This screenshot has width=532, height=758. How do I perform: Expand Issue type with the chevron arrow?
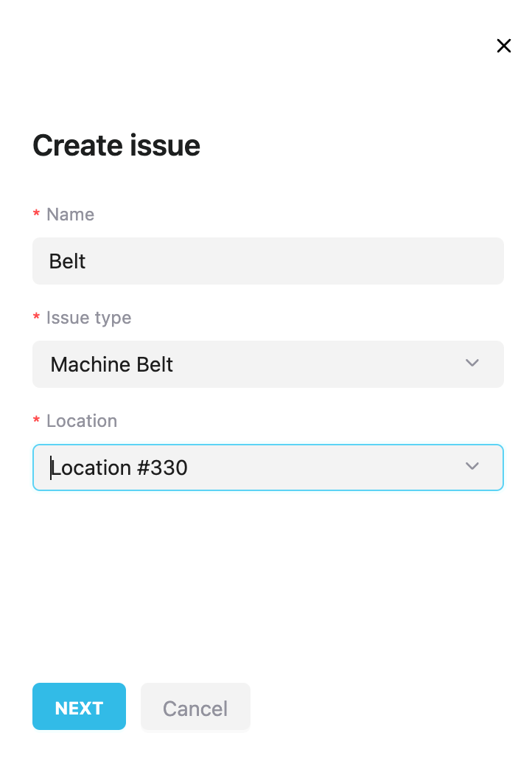coord(472,363)
